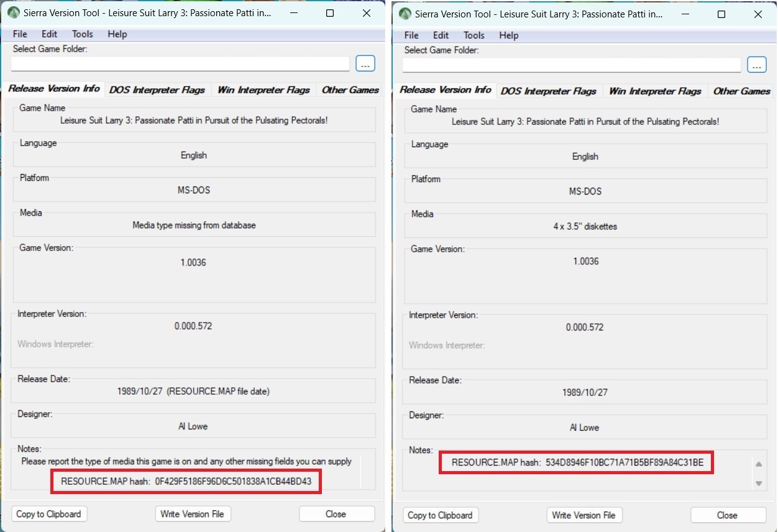Click Copy to Clipboard in left window
This screenshot has height=532, width=778.
tap(48, 514)
